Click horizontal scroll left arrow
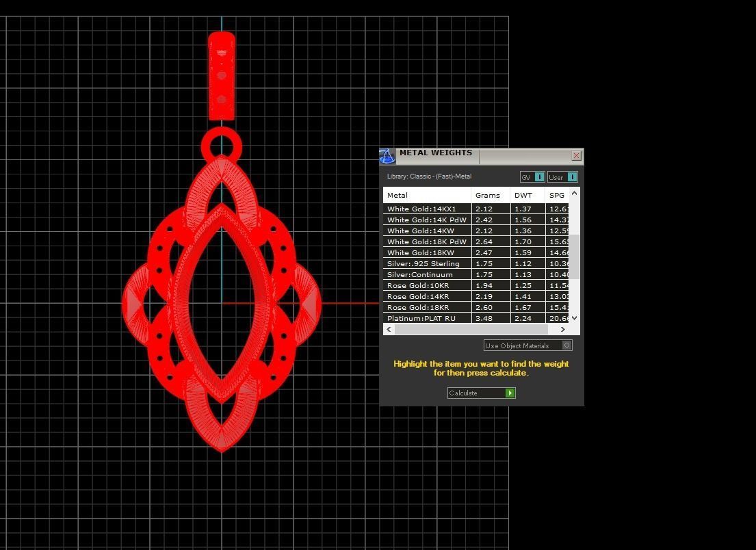The height and width of the screenshot is (550, 756). click(389, 329)
